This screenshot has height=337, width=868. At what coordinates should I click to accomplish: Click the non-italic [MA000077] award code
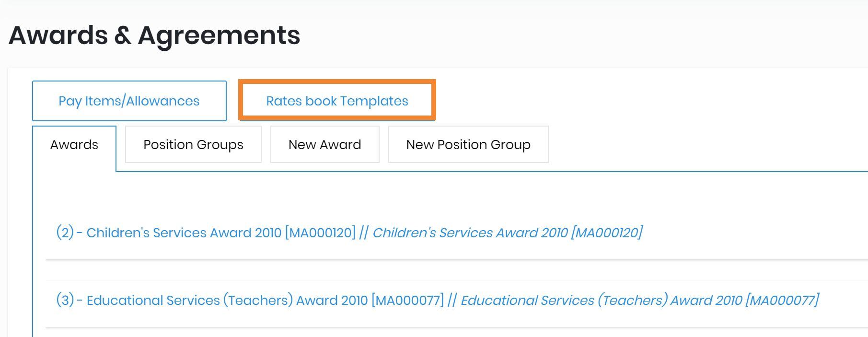(408, 301)
